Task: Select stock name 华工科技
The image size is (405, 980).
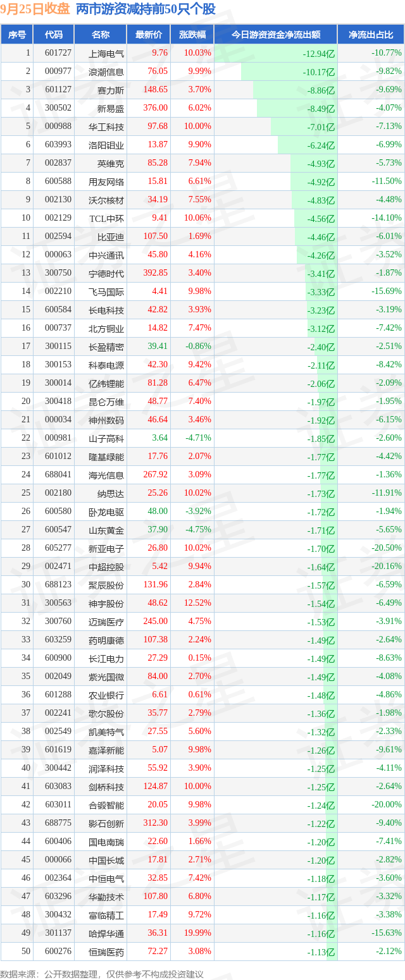Action: click(x=107, y=127)
